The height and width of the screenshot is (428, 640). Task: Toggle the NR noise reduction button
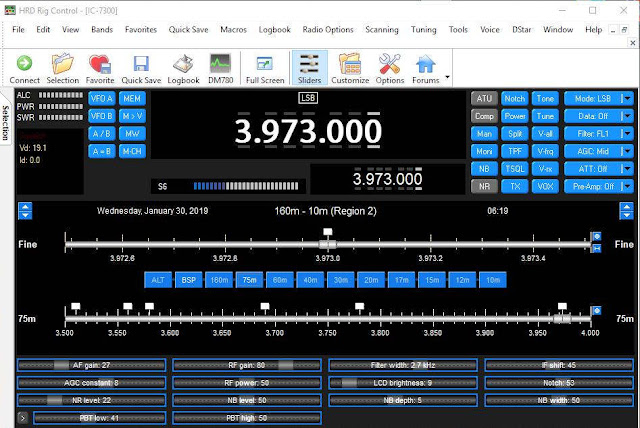484,186
